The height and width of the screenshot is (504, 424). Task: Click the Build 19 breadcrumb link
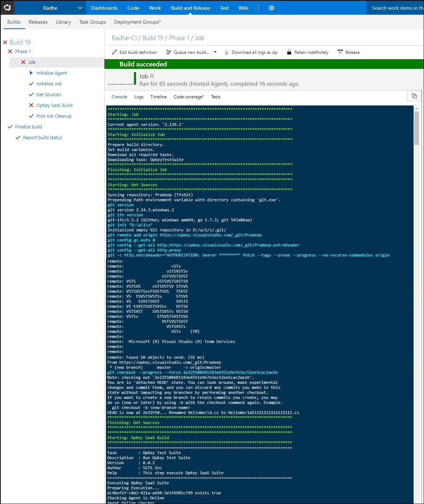click(153, 38)
